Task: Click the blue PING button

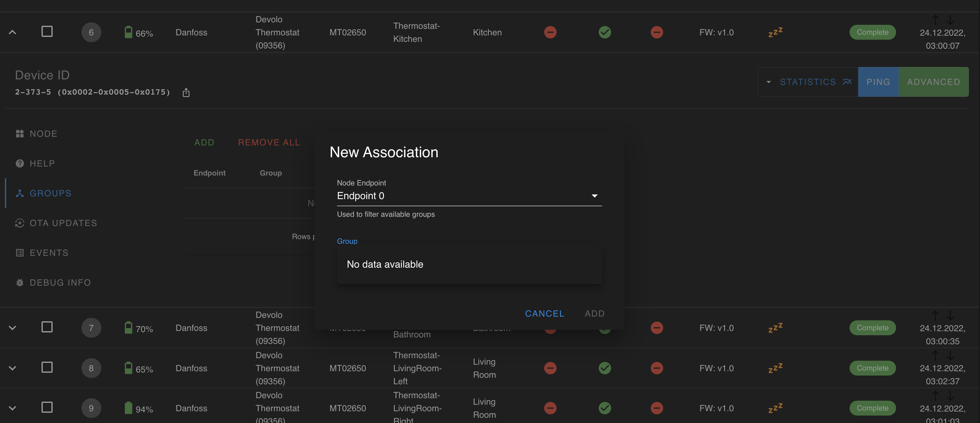Action: click(878, 82)
